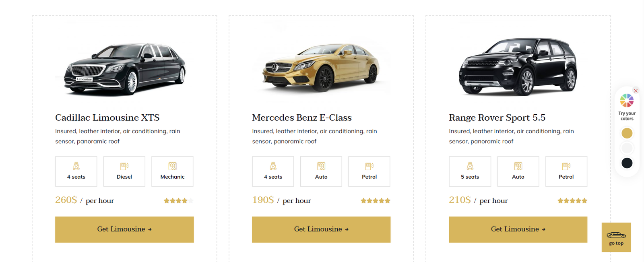Open the Range Rover Sport 5.5 title
Screen dimensions: 644x262
coord(497,118)
